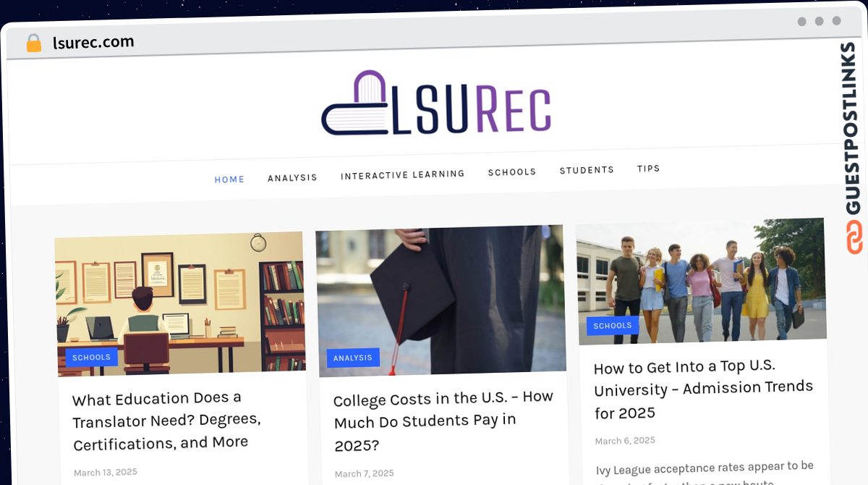Go to the Analysis menu section
868x485 pixels.
pos(292,177)
